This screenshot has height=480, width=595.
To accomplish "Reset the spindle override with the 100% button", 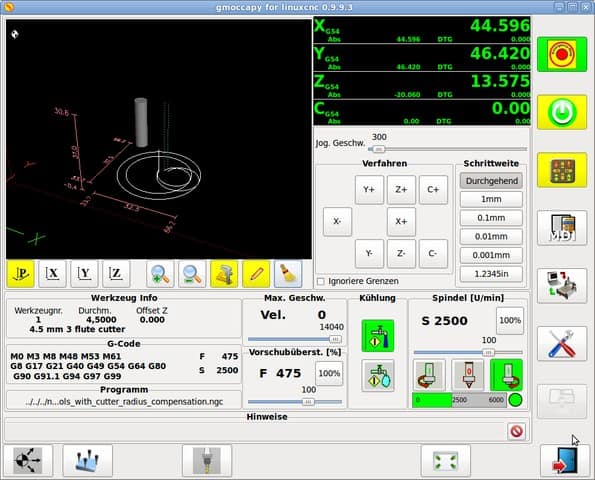I will coord(510,321).
